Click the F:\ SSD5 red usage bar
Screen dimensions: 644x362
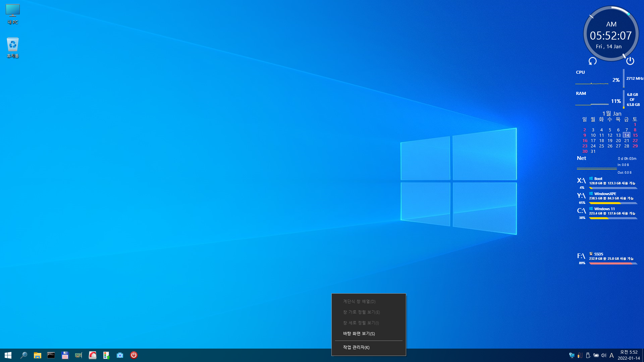[613, 263]
